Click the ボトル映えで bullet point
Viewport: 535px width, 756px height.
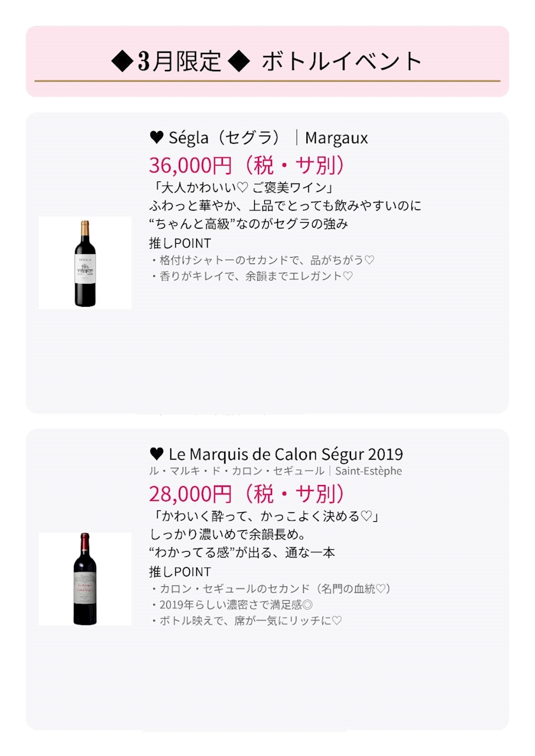tap(246, 620)
